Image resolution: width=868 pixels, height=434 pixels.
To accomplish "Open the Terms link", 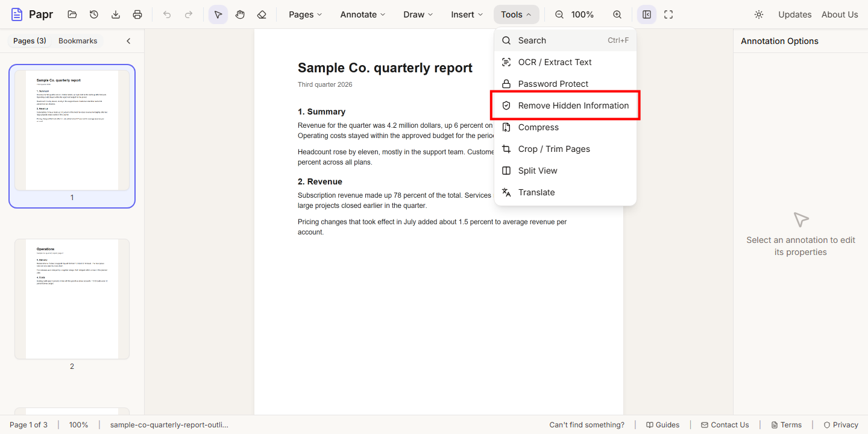I will pos(787,425).
